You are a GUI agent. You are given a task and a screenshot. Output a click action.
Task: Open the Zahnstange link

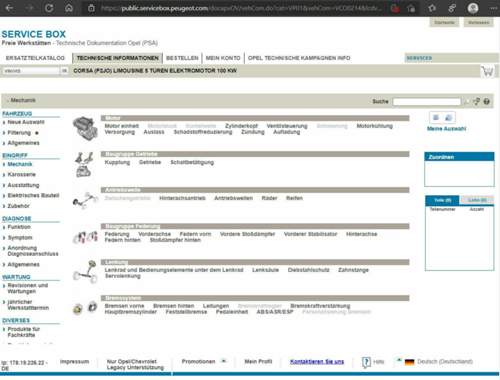[353, 270]
